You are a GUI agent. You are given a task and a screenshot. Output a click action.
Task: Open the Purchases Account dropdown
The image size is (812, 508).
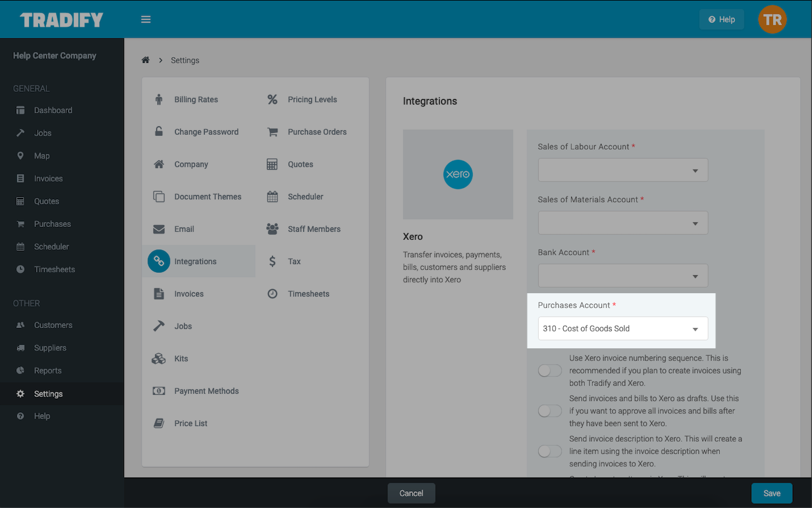pyautogui.click(x=623, y=329)
